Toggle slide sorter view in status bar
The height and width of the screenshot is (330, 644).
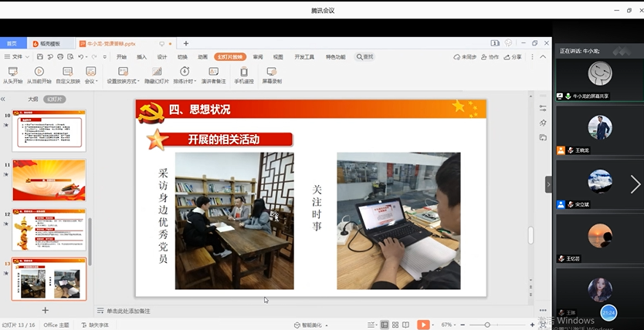[x=394, y=325]
